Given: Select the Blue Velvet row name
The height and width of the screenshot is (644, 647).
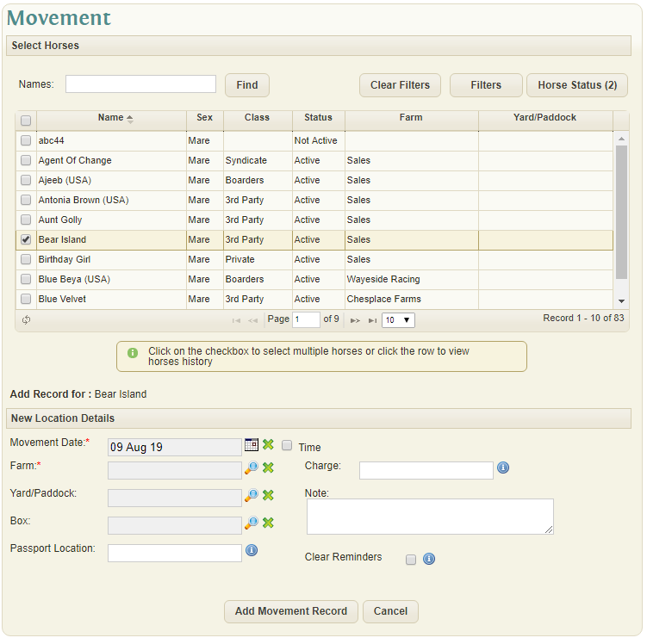Looking at the screenshot, I should pos(62,299).
